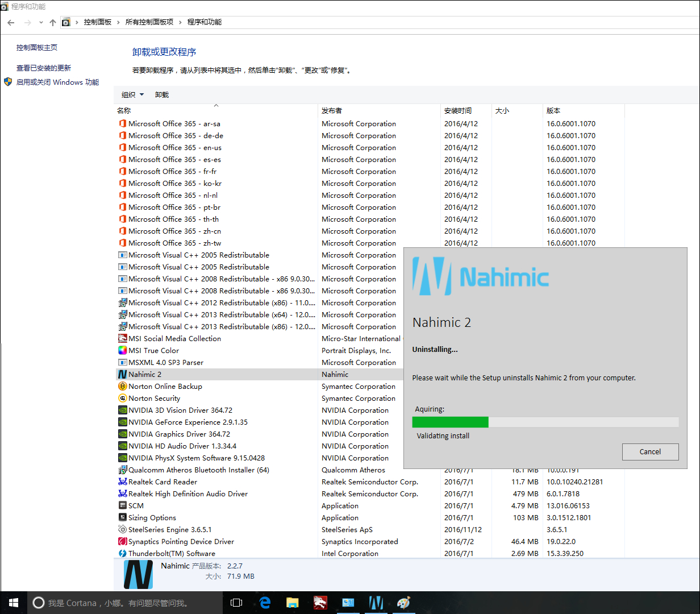Go up one level in Control Panel
Viewport: 700px width, 614px height.
52,23
